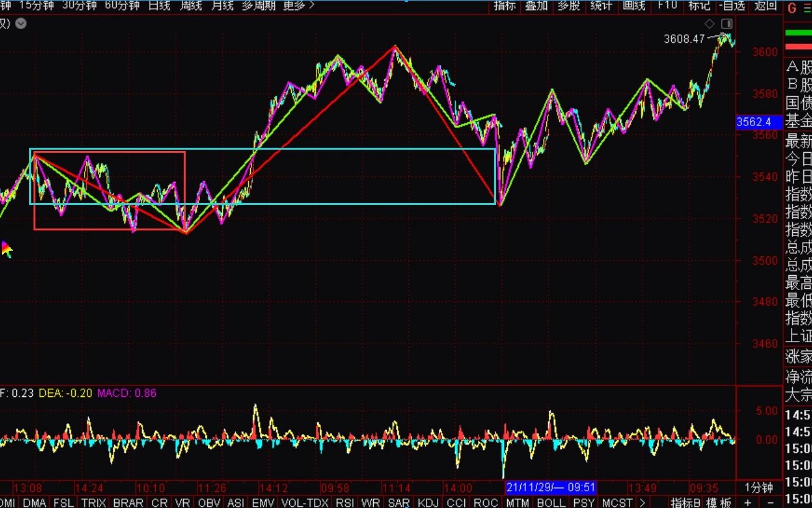
Task: Click the DEA: -0.20 value label
Action: [x=65, y=393]
